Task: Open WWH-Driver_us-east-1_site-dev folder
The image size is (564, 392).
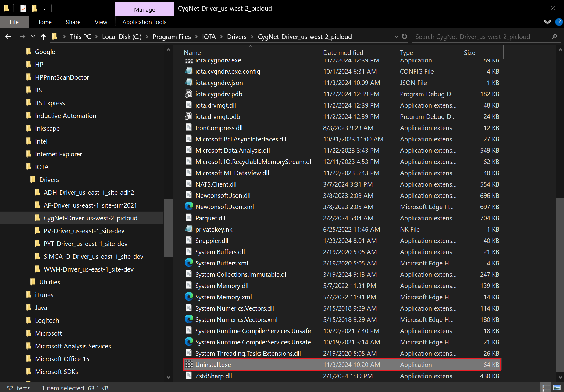Action: pos(88,269)
